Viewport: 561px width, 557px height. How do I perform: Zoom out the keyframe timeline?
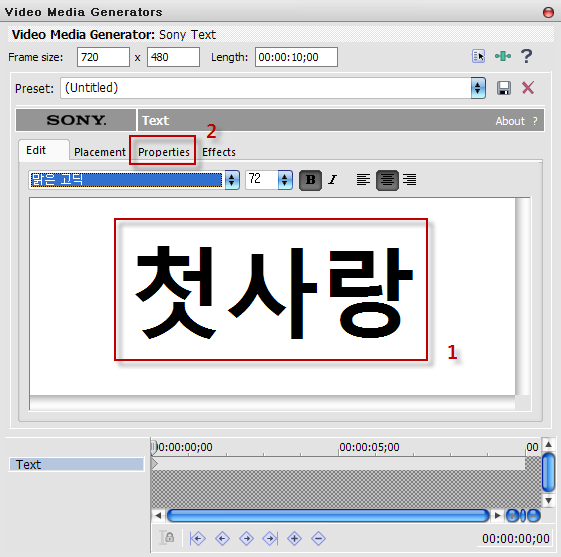pos(533,516)
